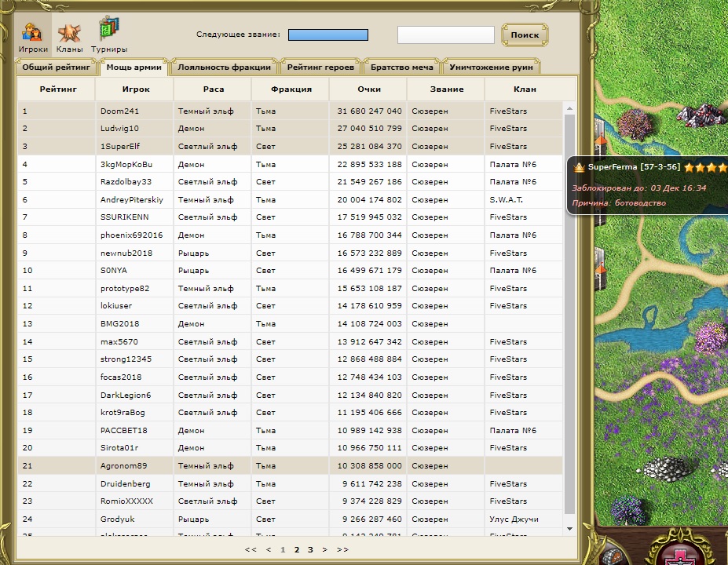Viewport: 728px width, 565px height.
Task: Jump to the first page with << arrow
Action: (251, 550)
